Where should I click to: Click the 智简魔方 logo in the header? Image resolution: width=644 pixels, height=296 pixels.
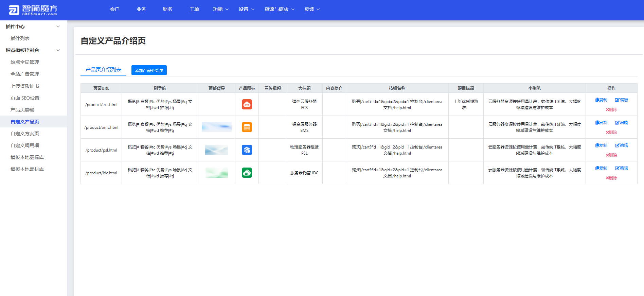coord(33,10)
